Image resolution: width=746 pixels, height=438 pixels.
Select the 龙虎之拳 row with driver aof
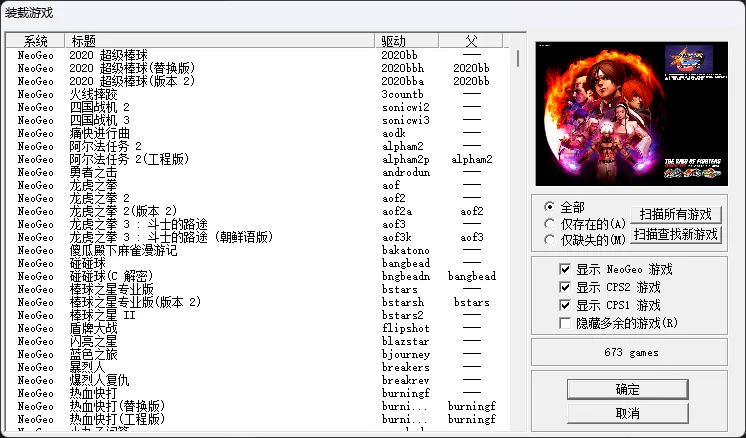pyautogui.click(x=257, y=185)
